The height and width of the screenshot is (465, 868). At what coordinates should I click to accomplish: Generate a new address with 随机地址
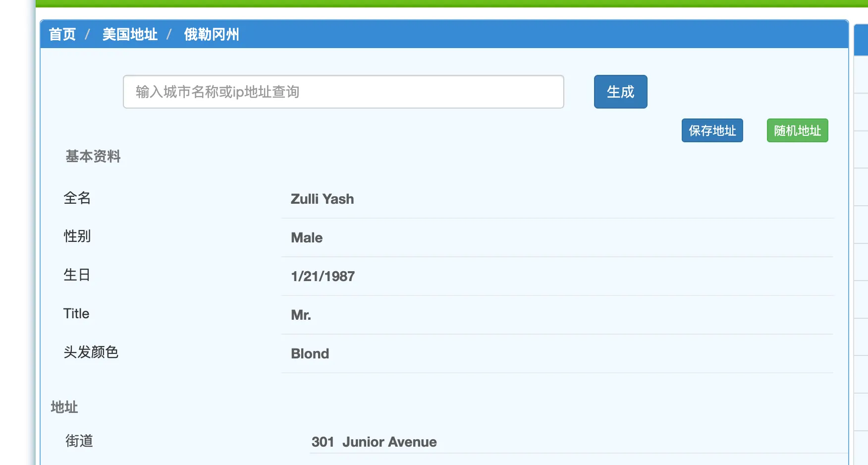pos(797,130)
